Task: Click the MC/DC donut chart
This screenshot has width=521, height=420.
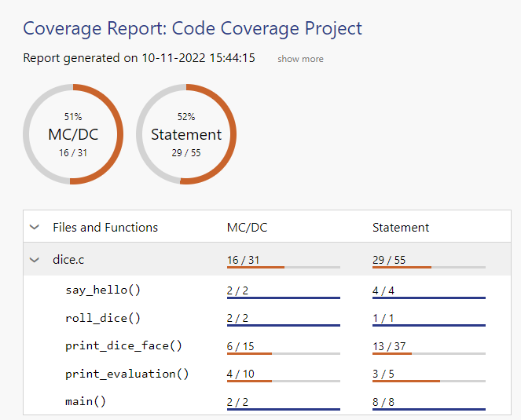Action: click(73, 134)
